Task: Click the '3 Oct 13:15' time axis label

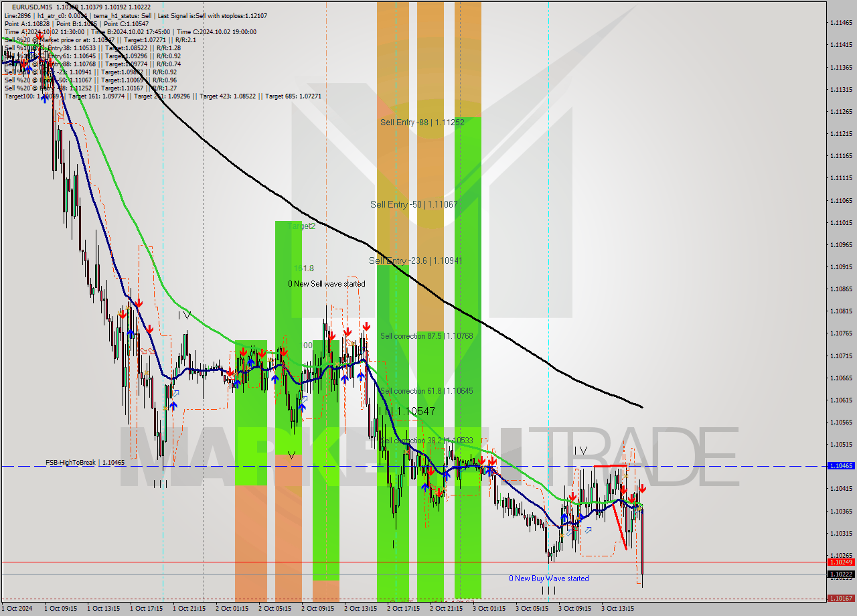Action: coord(617,609)
